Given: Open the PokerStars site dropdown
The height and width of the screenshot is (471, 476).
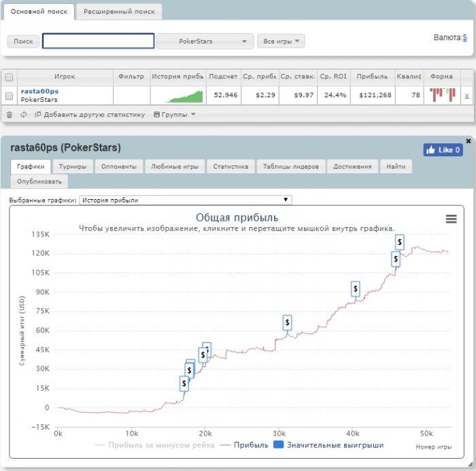Looking at the screenshot, I should [205, 41].
